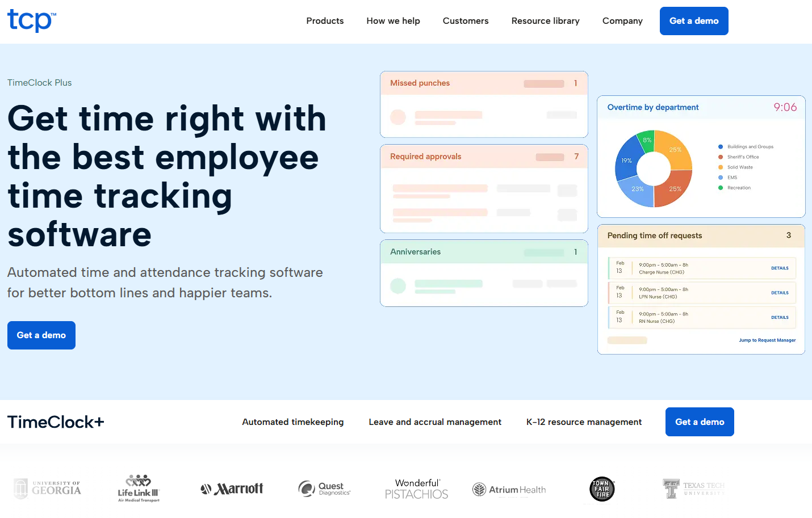Viewport: 812px width, 518px height.
Task: Click the Life Link III logo
Action: [x=139, y=488]
